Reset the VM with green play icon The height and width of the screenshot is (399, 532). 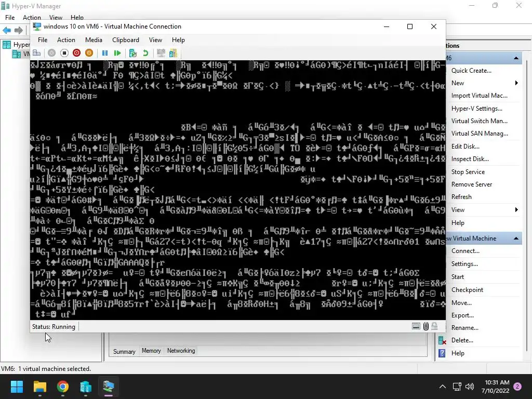point(117,53)
